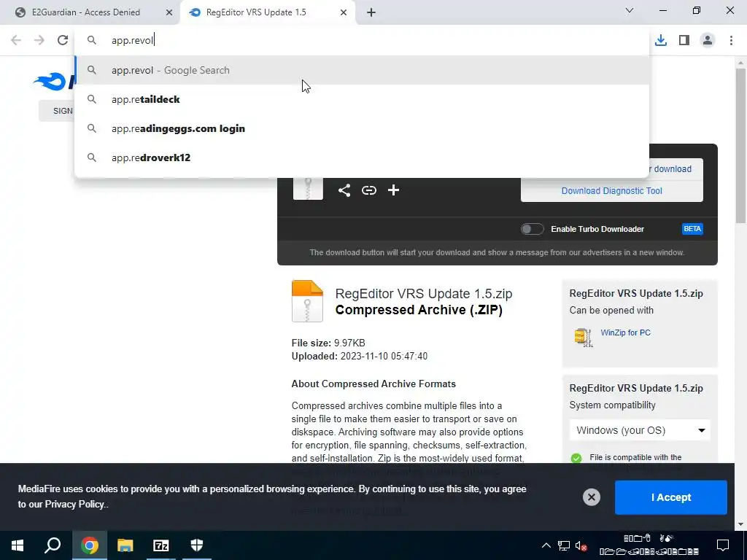Click the File size: 9.97KB text
747x560 pixels.
328,343
